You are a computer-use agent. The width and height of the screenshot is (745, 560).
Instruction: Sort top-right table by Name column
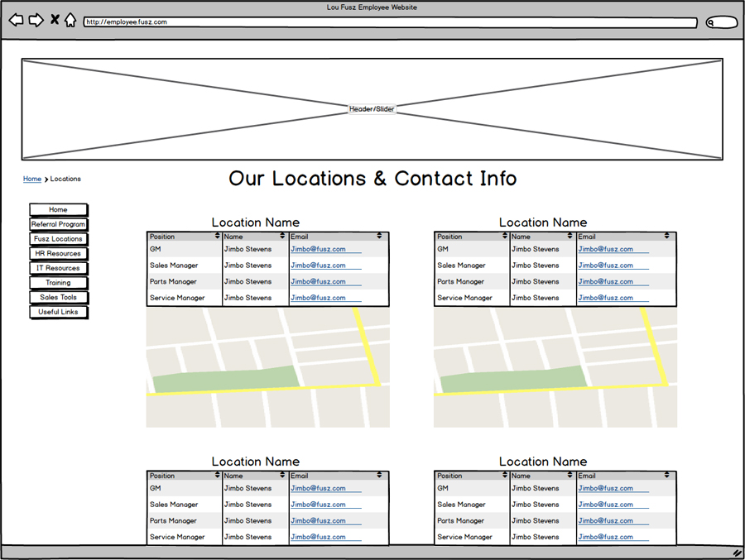click(x=570, y=236)
